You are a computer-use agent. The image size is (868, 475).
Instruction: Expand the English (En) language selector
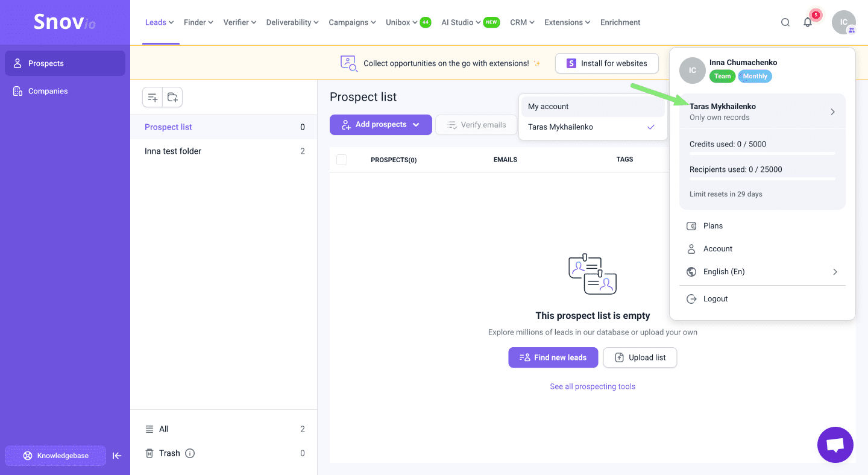pos(762,272)
